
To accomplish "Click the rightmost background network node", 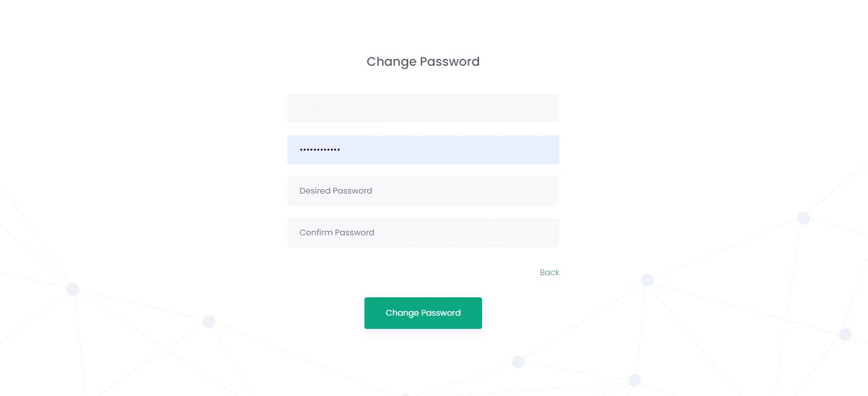I will click(845, 334).
